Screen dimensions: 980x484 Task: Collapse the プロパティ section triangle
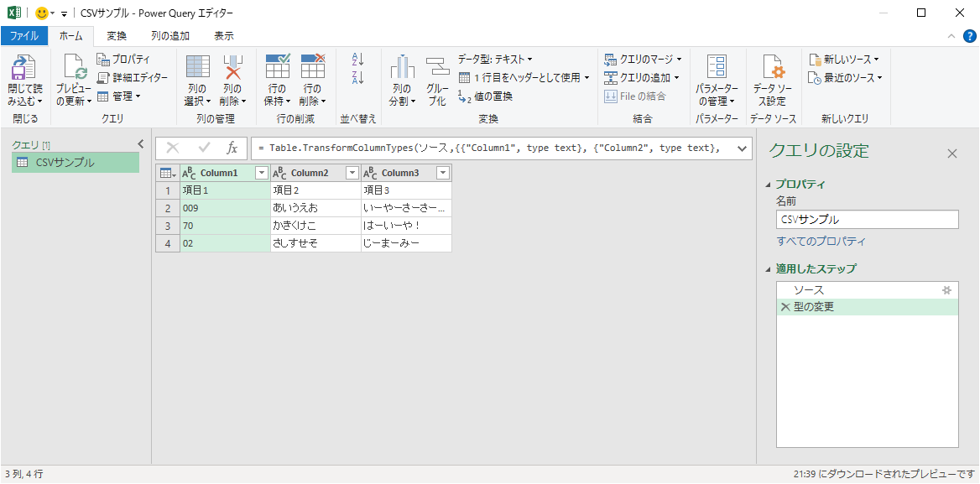click(768, 185)
